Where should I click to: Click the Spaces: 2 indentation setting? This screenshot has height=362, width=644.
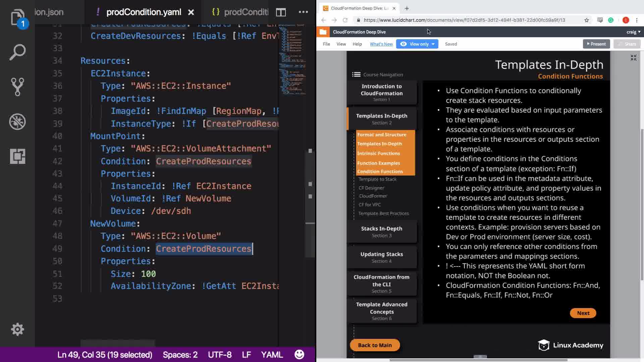pos(180,355)
